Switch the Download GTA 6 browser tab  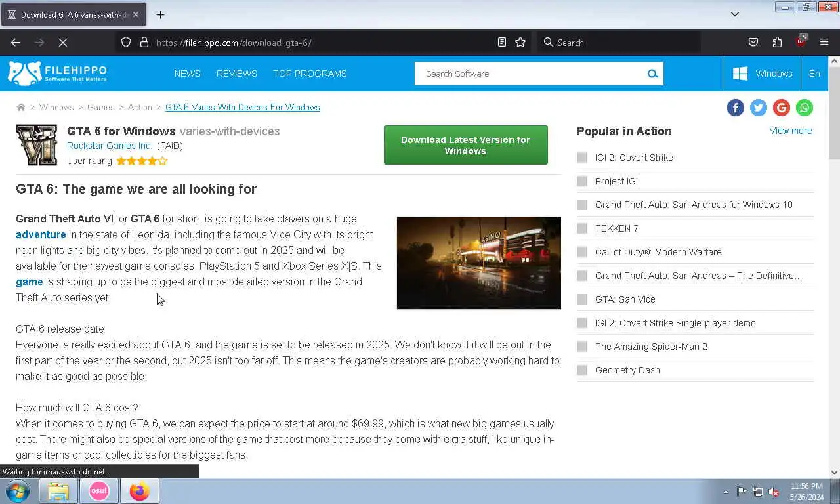tap(73, 14)
